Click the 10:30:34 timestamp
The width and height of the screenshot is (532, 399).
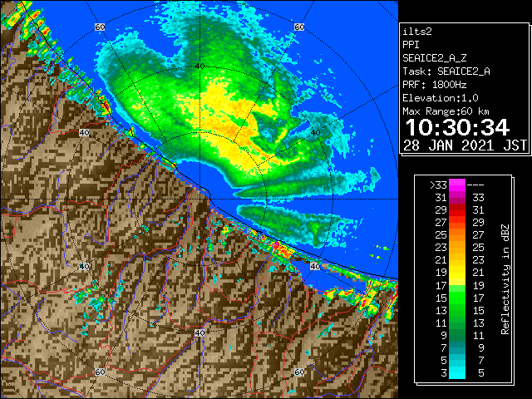pos(457,127)
